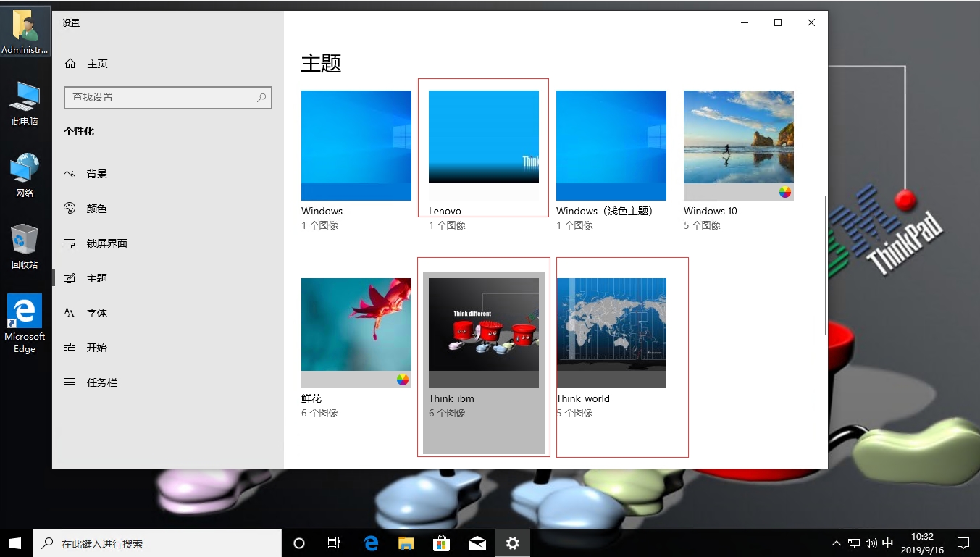Open Task View on taskbar
This screenshot has height=557, width=980.
(x=334, y=543)
